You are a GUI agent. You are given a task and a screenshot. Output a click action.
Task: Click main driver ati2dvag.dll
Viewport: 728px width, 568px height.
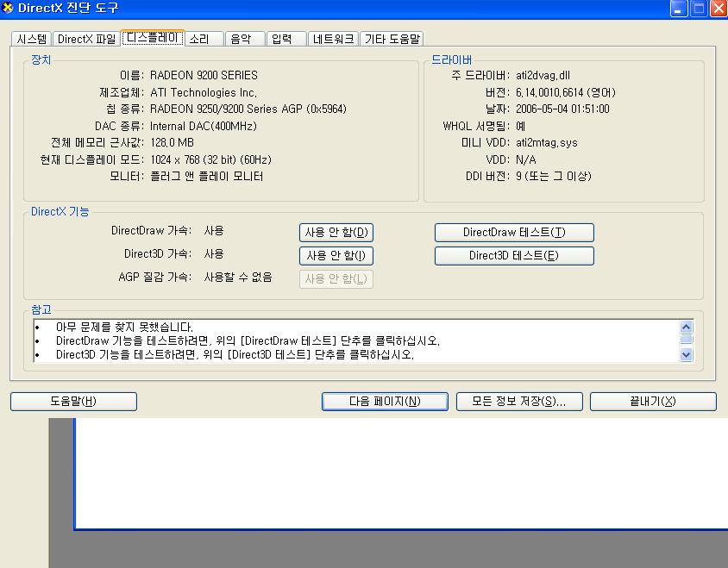pyautogui.click(x=543, y=75)
